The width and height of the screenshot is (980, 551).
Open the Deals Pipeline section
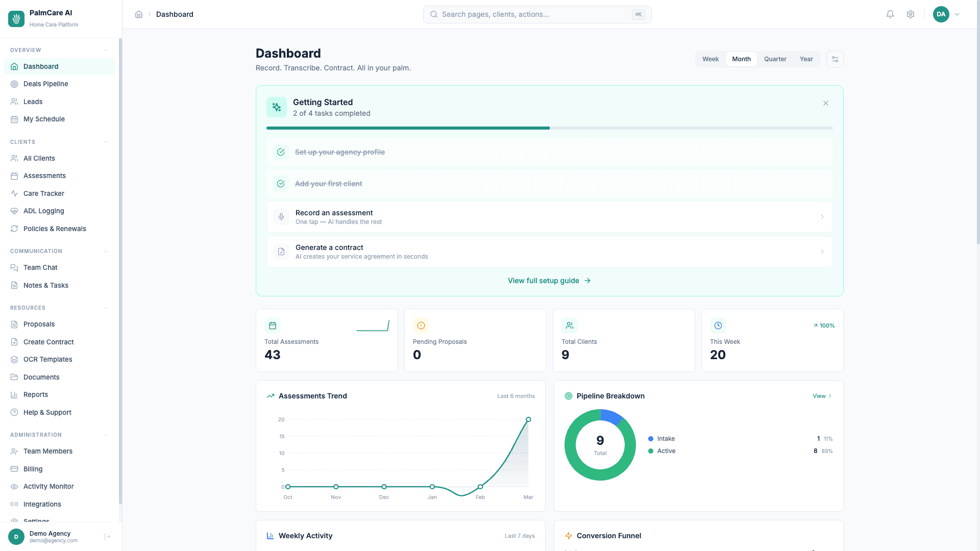point(45,84)
